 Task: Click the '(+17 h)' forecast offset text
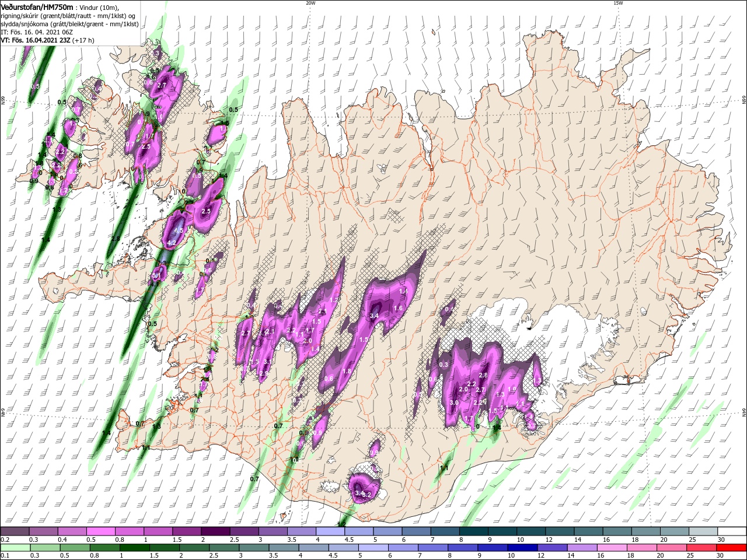[83, 40]
